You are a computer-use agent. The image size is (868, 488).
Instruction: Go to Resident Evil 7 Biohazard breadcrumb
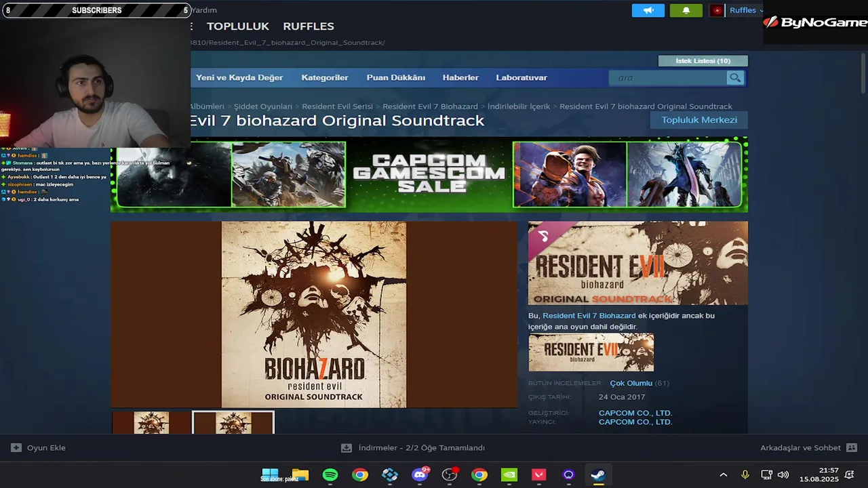click(430, 106)
